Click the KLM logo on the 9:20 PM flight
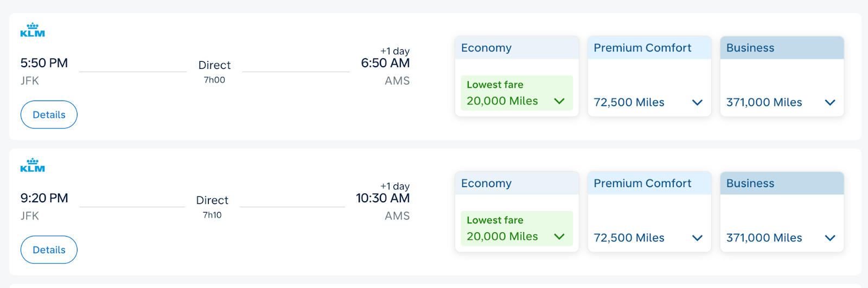Screen dimensions: 868x288 tap(33, 165)
